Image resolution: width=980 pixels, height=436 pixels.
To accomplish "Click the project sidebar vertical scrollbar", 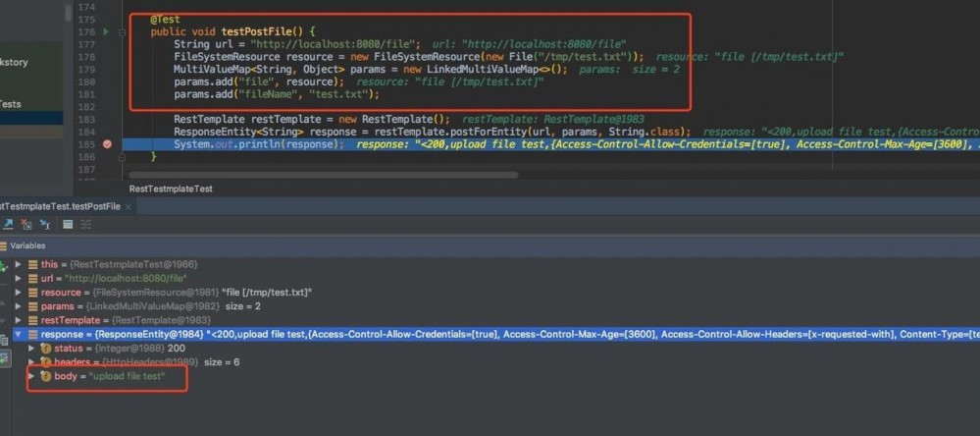I will pyautogui.click(x=68, y=13).
